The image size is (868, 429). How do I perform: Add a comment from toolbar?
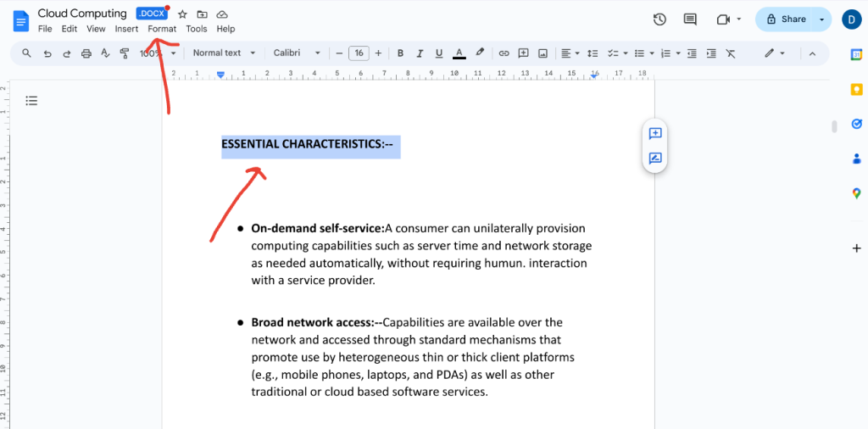[523, 53]
